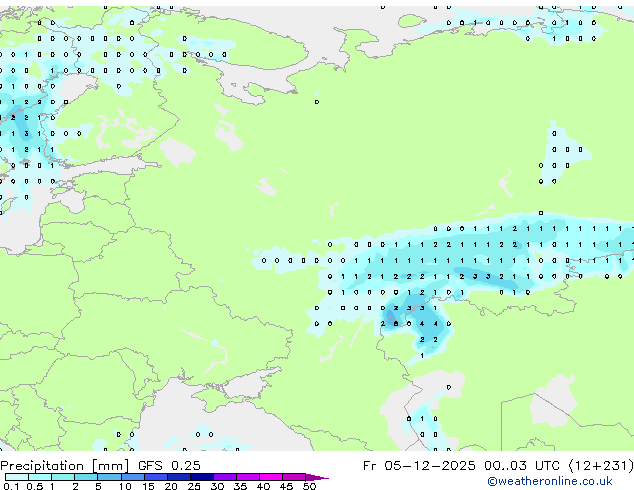
Task: Click the above-50 mm arrow legend tip
Action: tap(317, 477)
